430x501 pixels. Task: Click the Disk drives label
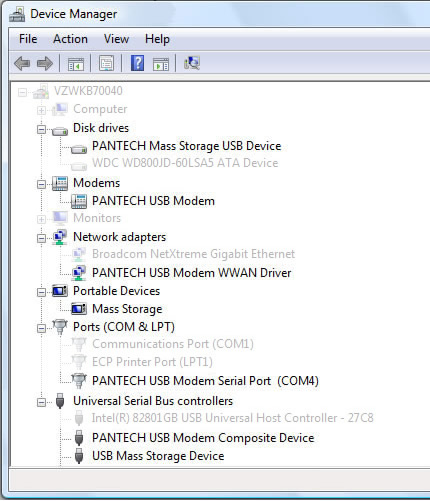click(x=101, y=128)
